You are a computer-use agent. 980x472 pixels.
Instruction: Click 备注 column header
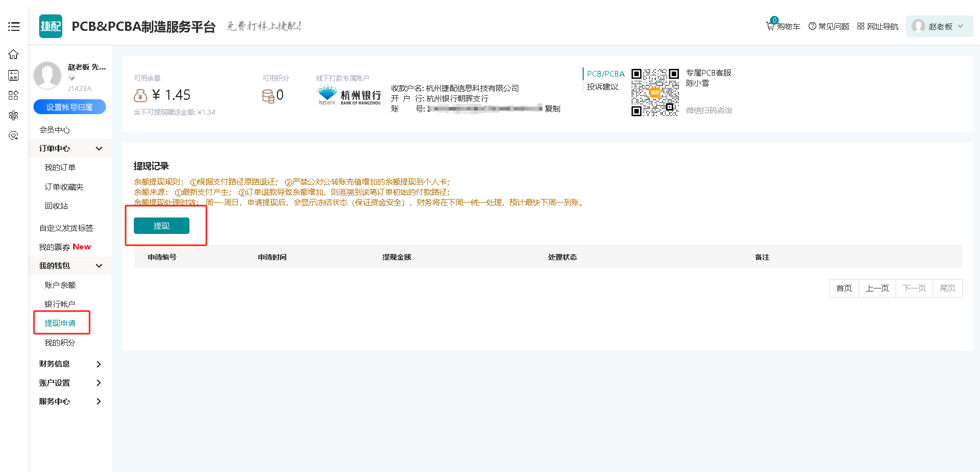point(762,257)
